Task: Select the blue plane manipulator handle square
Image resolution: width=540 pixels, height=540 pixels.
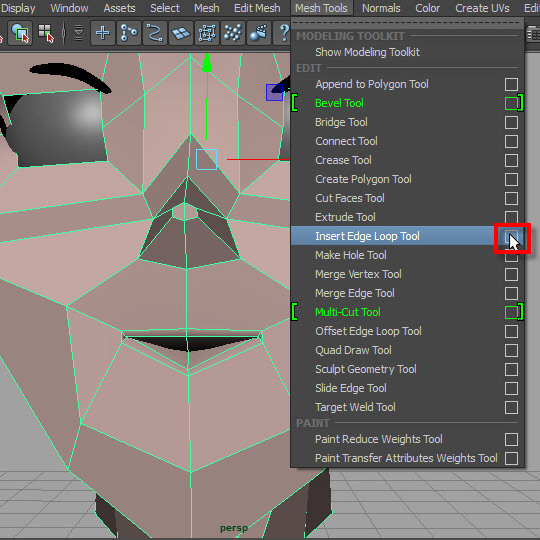Action: [x=274, y=92]
